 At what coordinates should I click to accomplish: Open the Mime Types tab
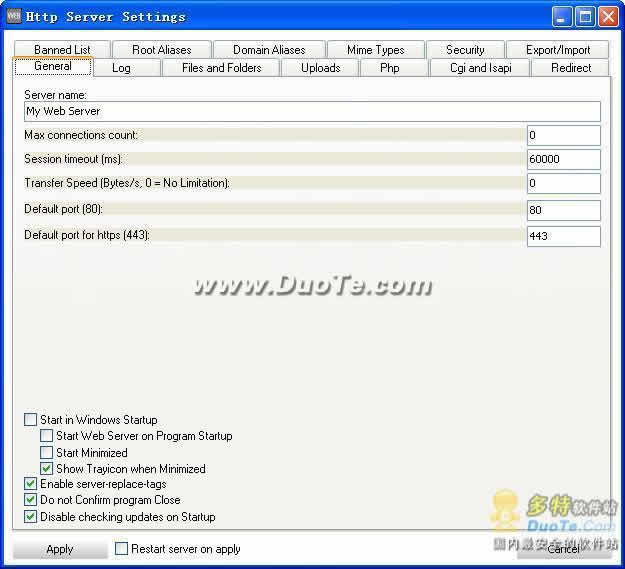375,49
